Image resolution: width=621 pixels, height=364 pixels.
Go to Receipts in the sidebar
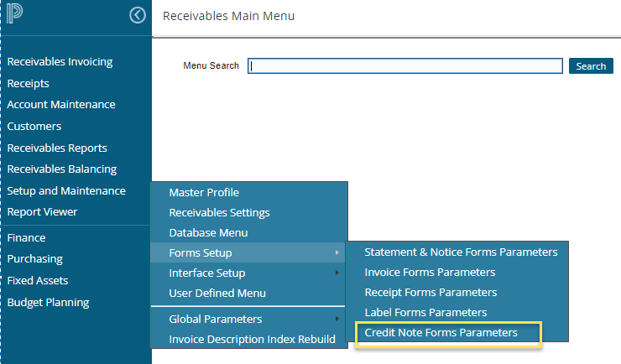pos(29,83)
